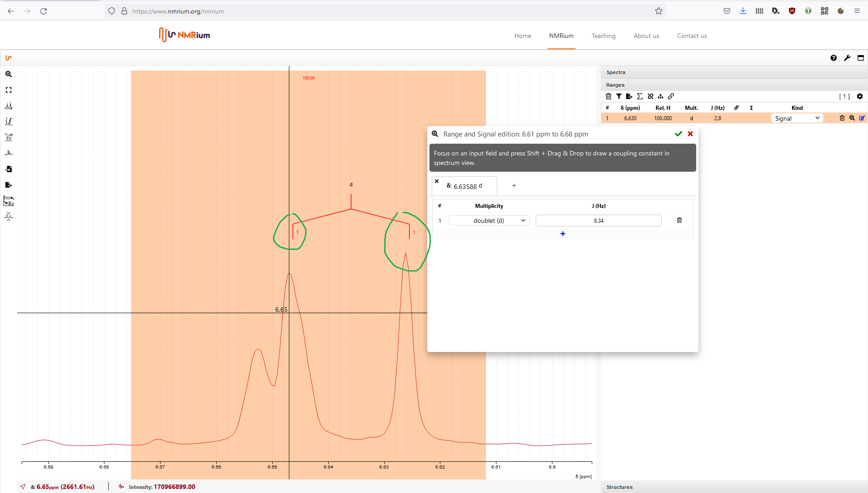Click the 100.000 Rel. H cell

[663, 118]
